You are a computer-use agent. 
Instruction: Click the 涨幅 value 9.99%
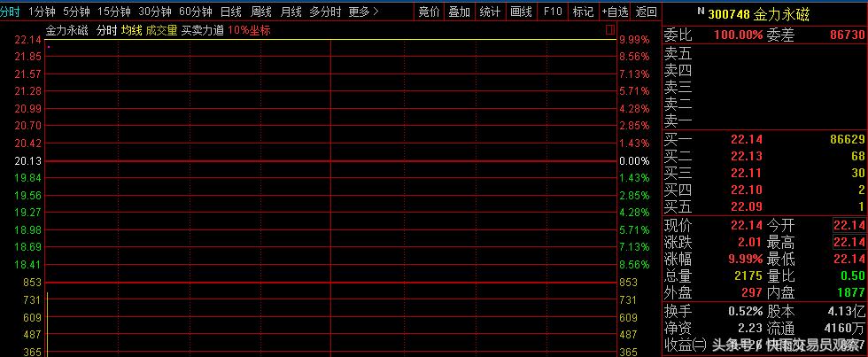point(746,259)
